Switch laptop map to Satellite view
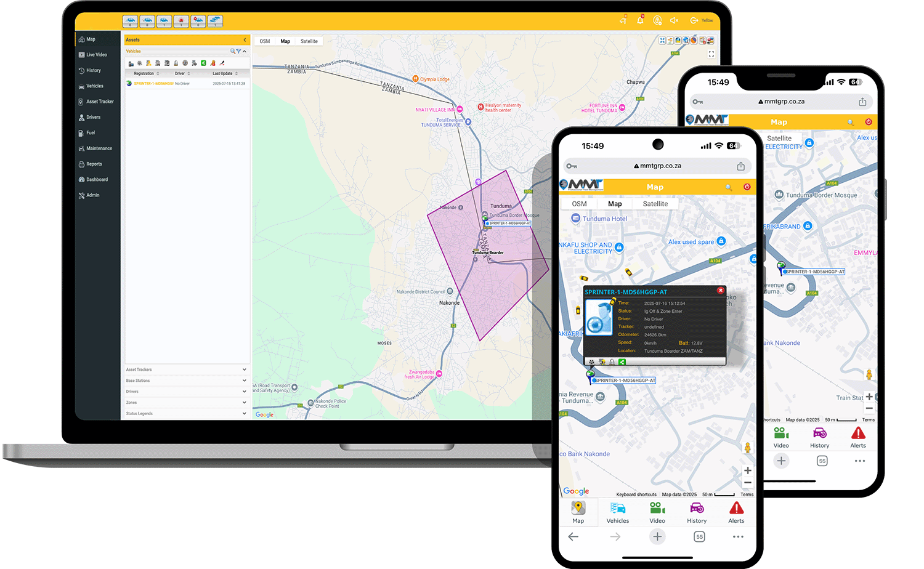Viewport: 924px width, 569px height. point(309,41)
